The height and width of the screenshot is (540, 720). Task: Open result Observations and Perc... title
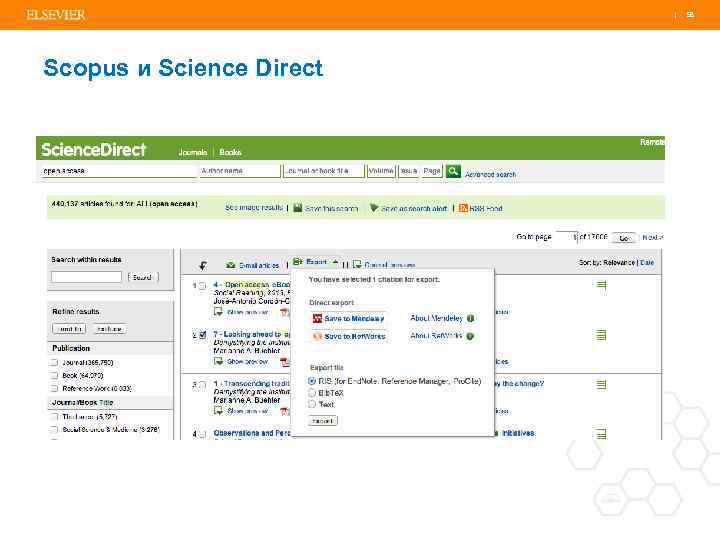point(252,433)
